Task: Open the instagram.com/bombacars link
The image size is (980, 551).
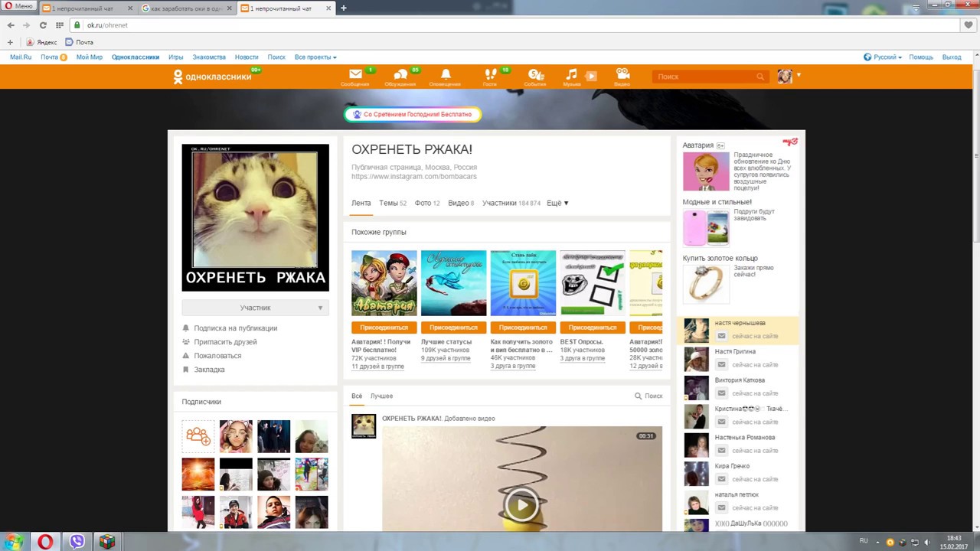Action: pos(414,176)
